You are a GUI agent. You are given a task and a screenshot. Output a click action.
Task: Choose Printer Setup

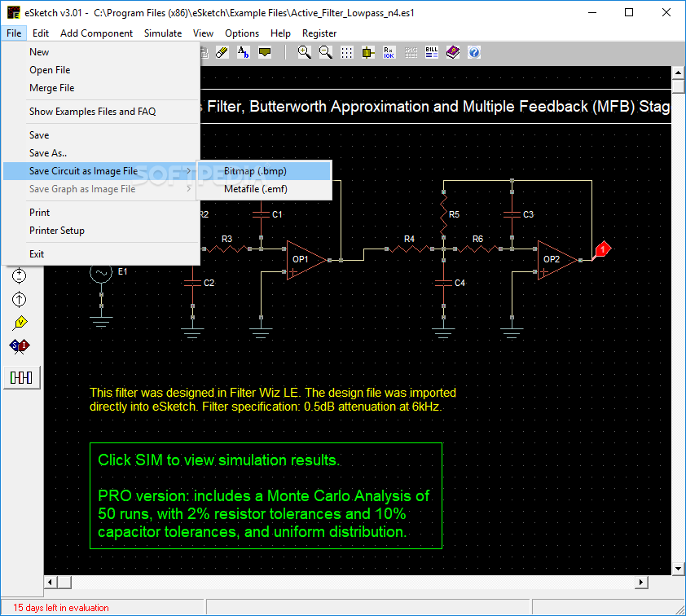tap(102, 231)
